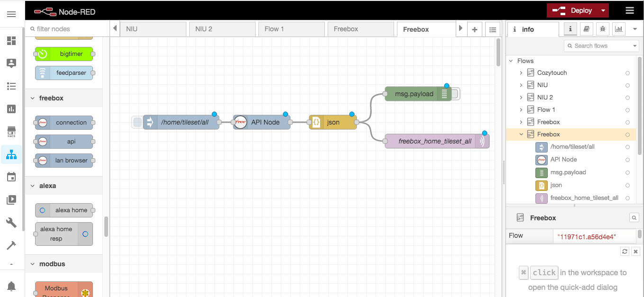Expand the NIU 2 flow tree item
This screenshot has width=644, height=297.
tap(521, 98)
